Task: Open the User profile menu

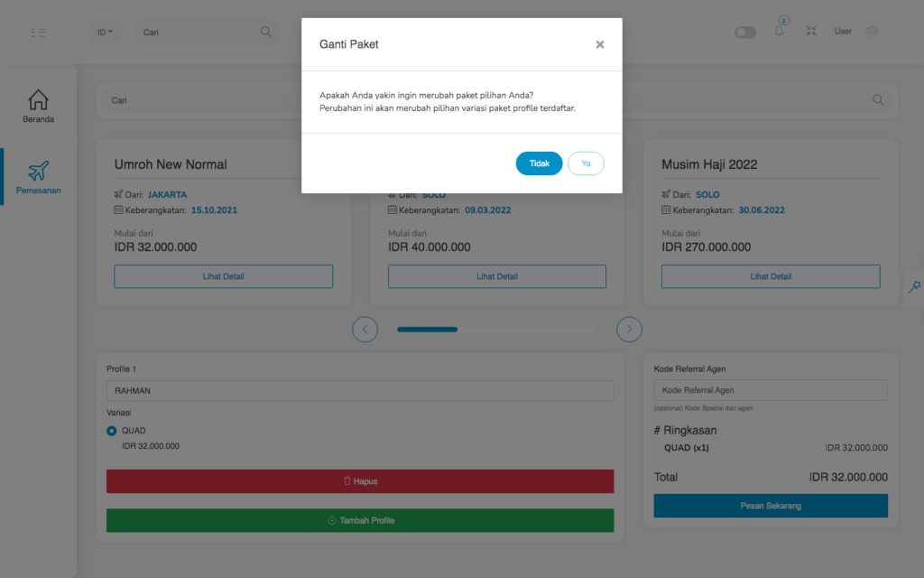Action: [855, 32]
